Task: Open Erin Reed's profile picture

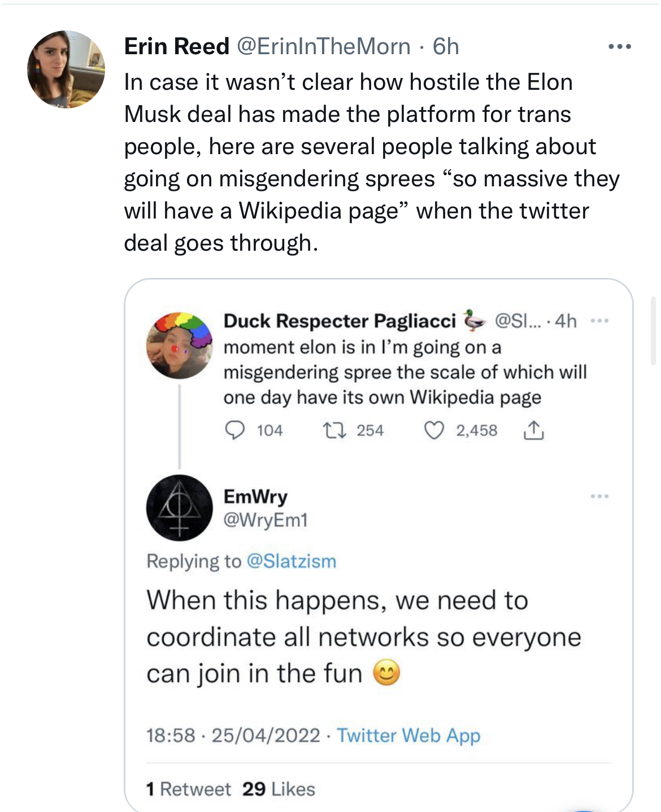Action: click(x=66, y=69)
